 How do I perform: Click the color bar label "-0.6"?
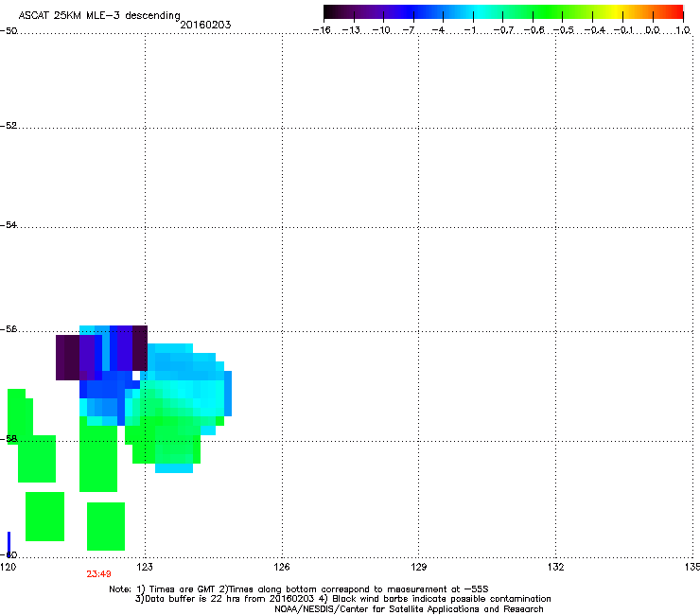click(x=534, y=30)
